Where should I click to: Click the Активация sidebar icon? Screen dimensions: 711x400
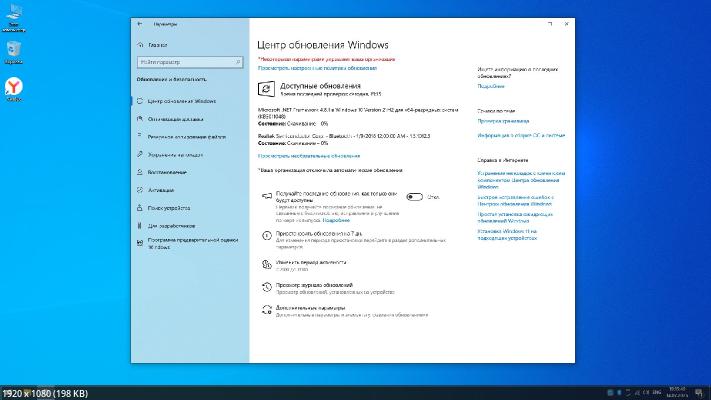[x=140, y=190]
